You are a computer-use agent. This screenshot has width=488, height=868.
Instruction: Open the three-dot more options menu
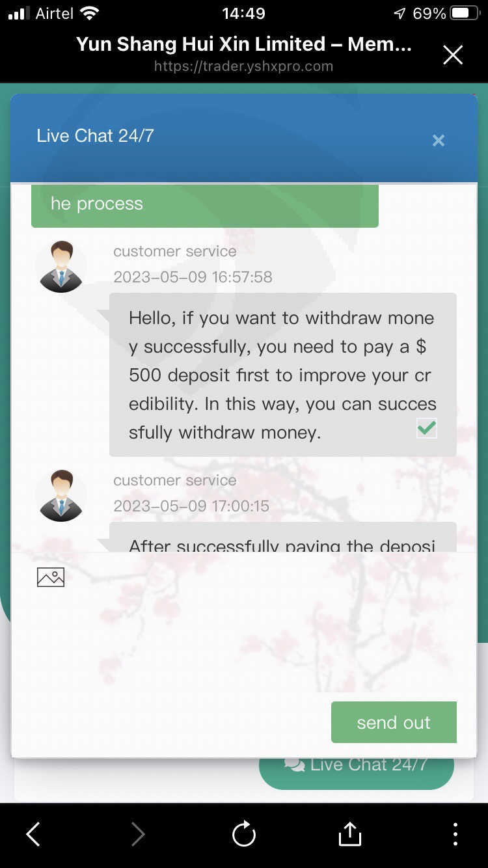[455, 834]
